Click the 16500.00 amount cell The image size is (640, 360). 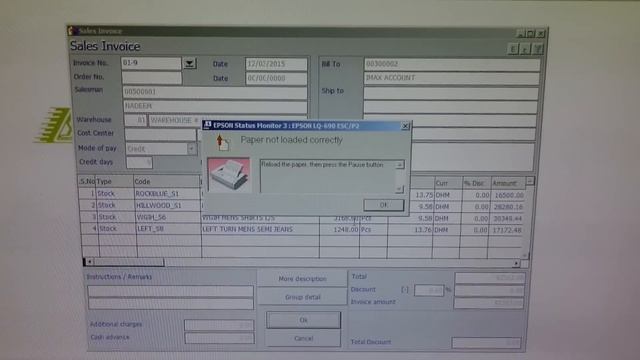[x=507, y=195]
